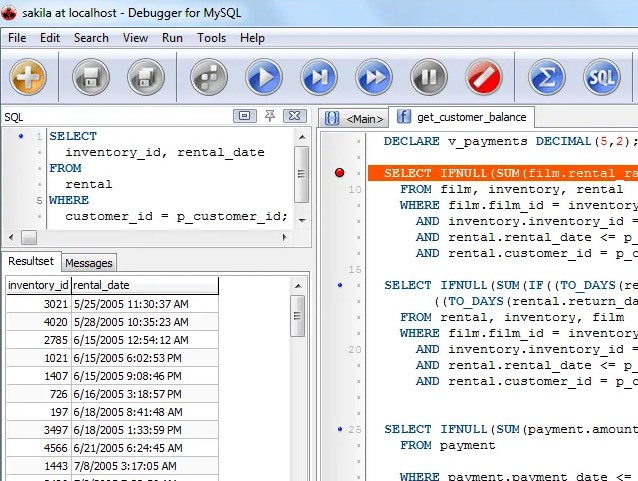Select the cell with inventory_id 4566

tap(39, 447)
